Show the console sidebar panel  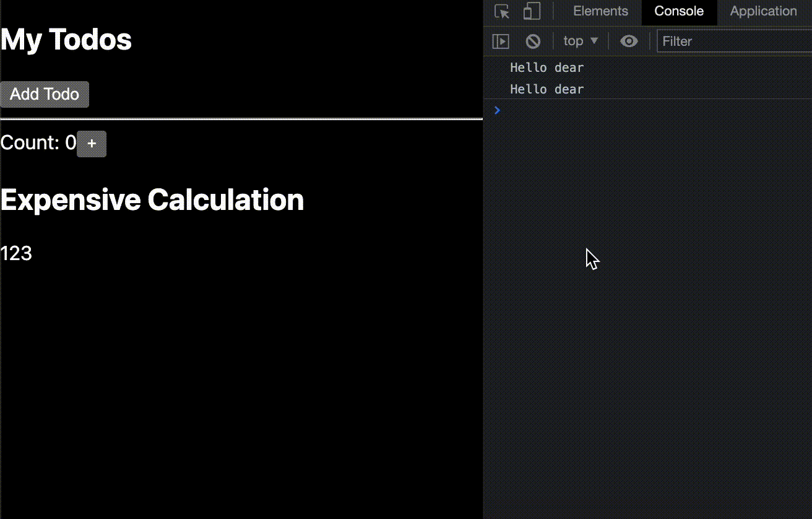pyautogui.click(x=501, y=41)
